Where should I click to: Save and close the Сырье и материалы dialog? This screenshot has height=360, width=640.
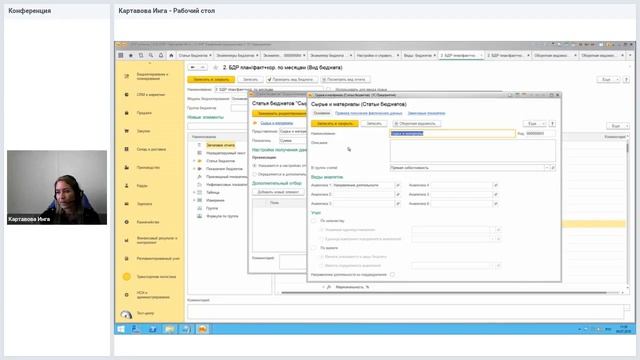pyautogui.click(x=335, y=124)
